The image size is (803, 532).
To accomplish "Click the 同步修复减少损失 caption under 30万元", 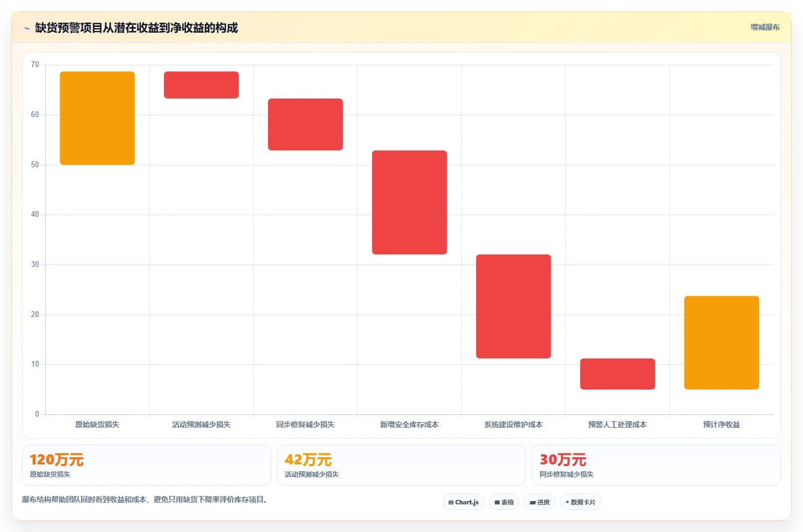I will tap(566, 475).
